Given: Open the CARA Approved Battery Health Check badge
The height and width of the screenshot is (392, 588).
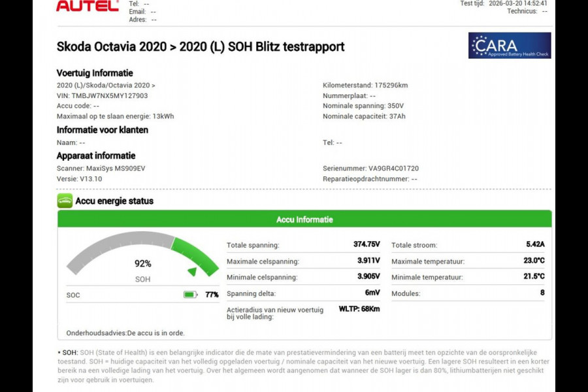Looking at the screenshot, I should 509,45.
